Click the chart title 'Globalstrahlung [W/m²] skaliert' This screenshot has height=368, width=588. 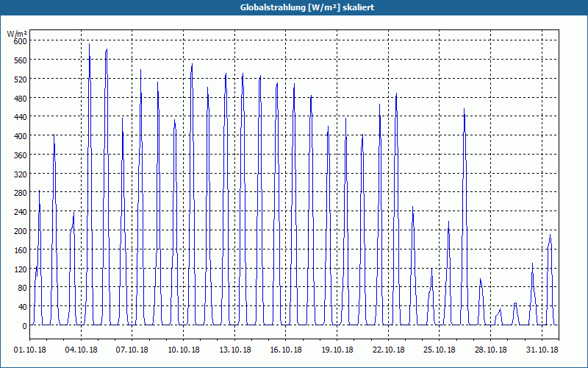[x=307, y=7]
